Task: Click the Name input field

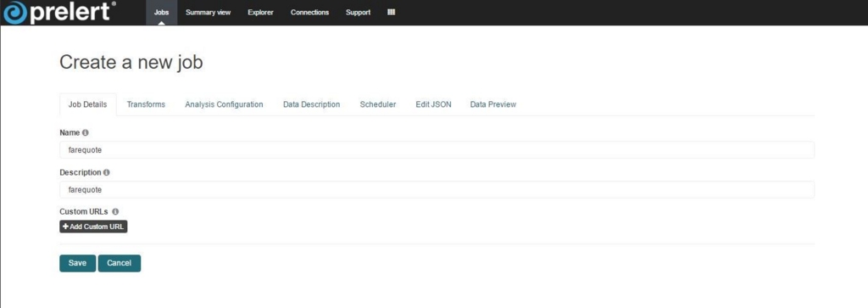Action: click(x=437, y=149)
